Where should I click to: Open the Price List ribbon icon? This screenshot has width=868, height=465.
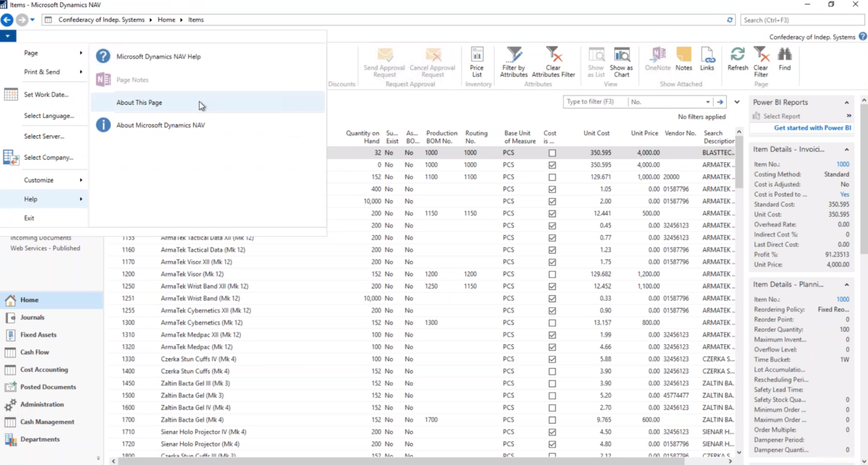[477, 55]
